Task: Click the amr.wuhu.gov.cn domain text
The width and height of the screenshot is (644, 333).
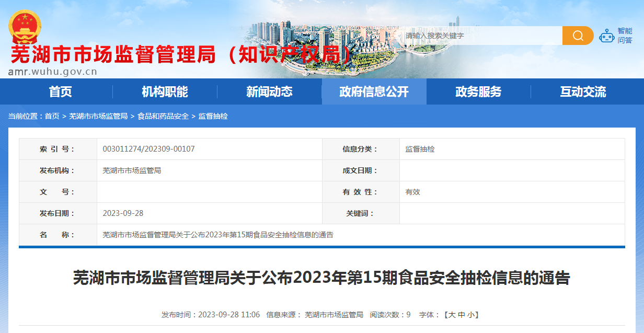Action: coord(53,72)
